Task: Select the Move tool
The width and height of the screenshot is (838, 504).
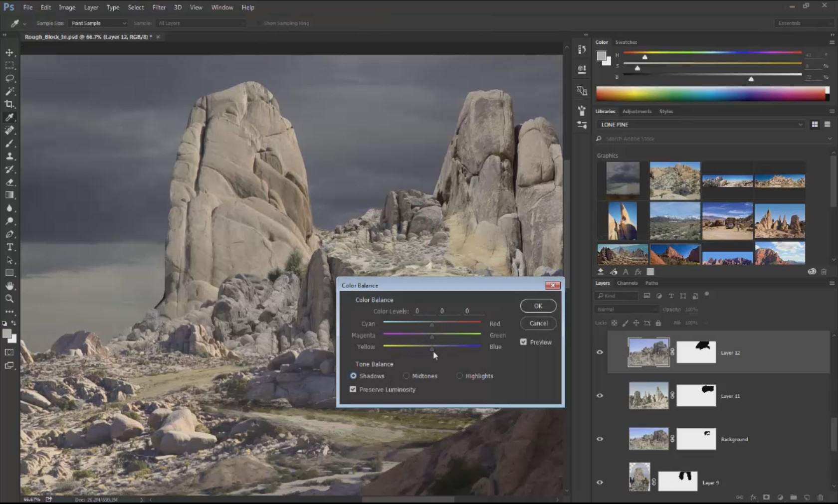Action: point(9,52)
